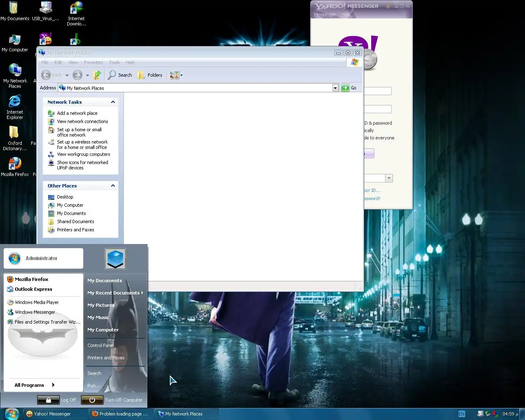Open Files and Settings Transfer Wizard

click(43, 322)
